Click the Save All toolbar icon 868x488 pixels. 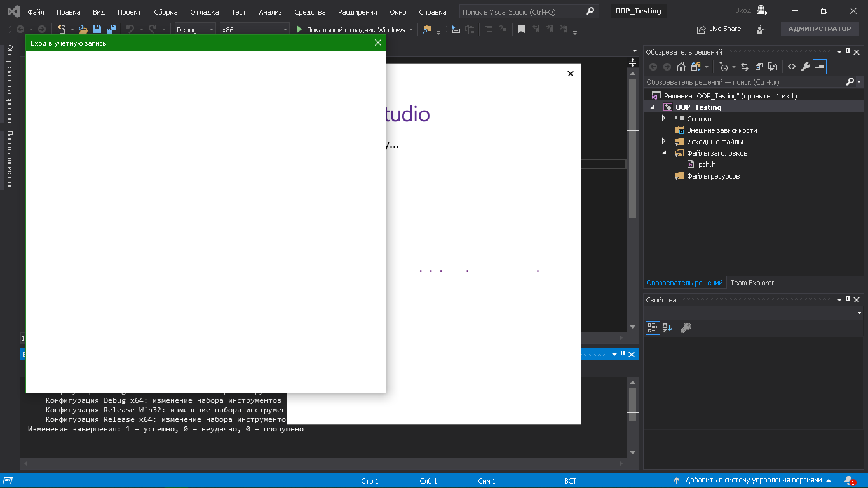click(x=111, y=29)
